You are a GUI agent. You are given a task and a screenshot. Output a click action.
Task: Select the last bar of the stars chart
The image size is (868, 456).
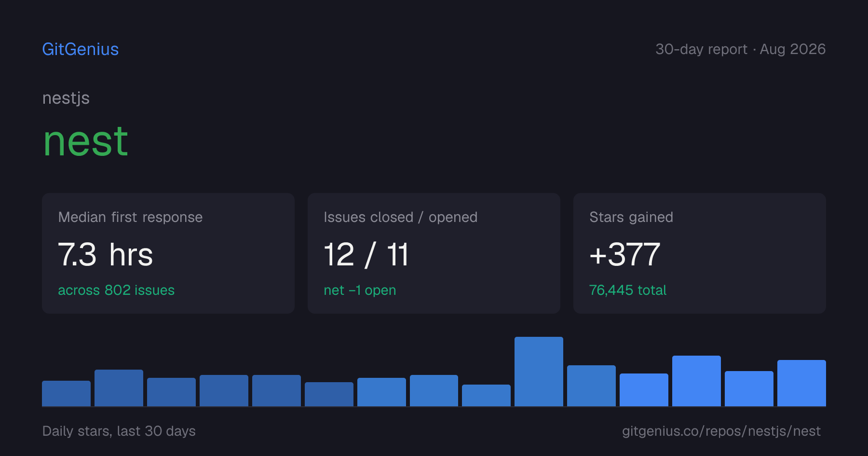[x=801, y=383]
